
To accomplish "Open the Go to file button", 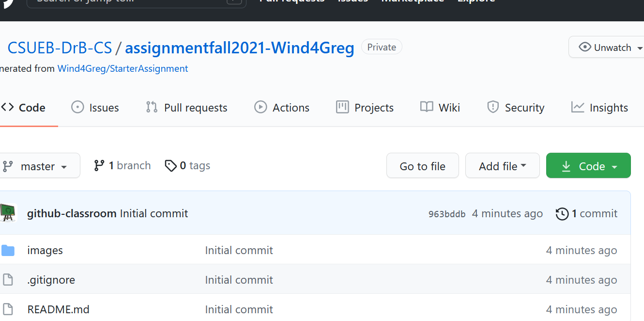I will [422, 165].
